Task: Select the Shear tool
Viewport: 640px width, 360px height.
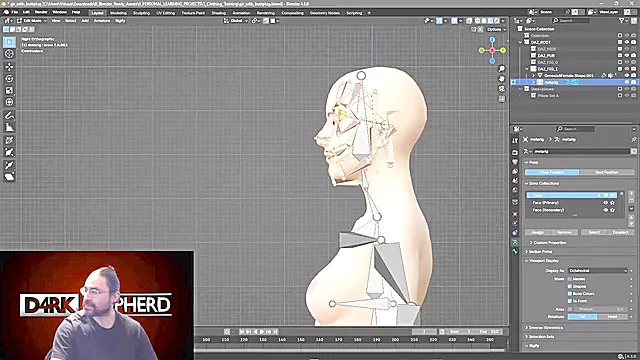Action: coord(9,177)
